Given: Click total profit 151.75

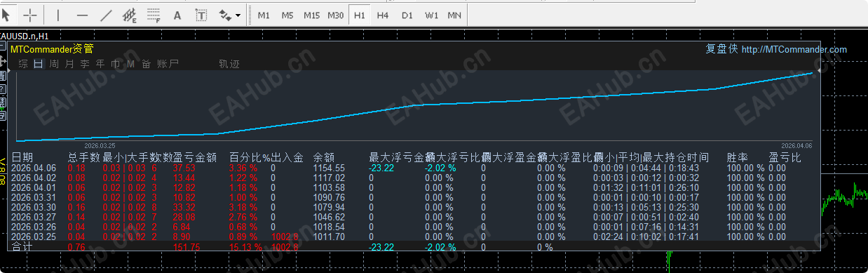Looking at the screenshot, I should [x=187, y=247].
